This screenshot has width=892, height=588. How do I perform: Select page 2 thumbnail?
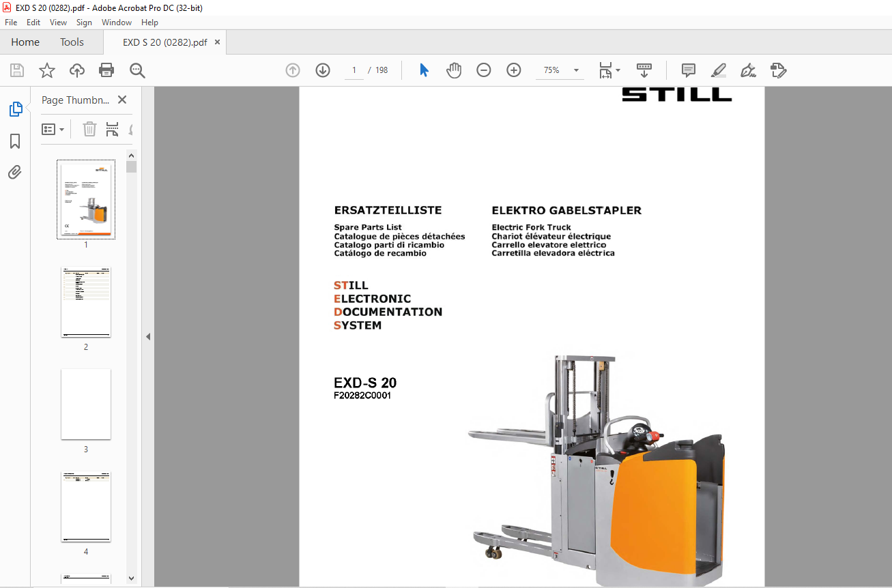(x=86, y=302)
